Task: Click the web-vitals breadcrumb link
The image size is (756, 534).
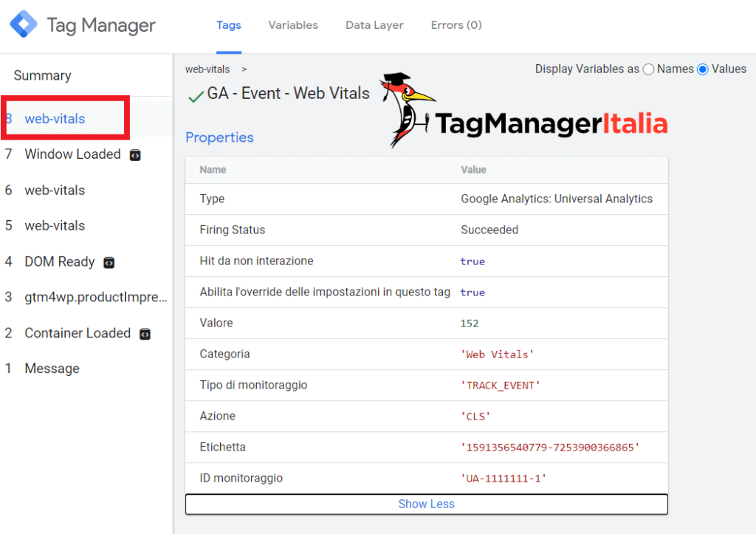Action: coord(207,69)
